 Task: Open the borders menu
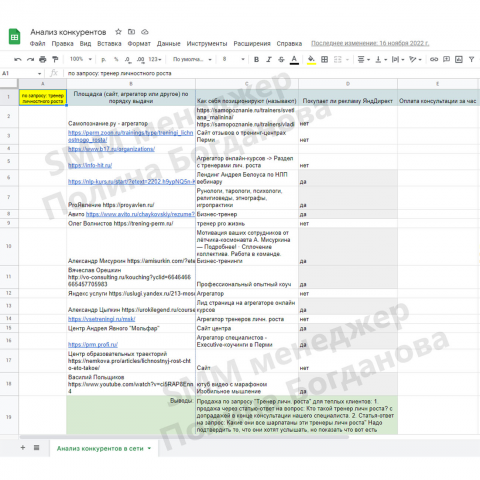(x=324, y=59)
